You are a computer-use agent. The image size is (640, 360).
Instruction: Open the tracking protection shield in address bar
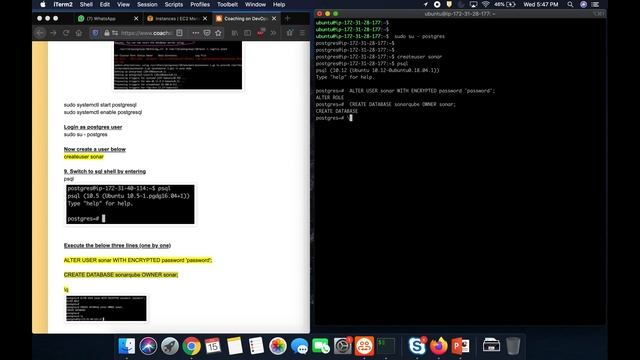coord(95,33)
